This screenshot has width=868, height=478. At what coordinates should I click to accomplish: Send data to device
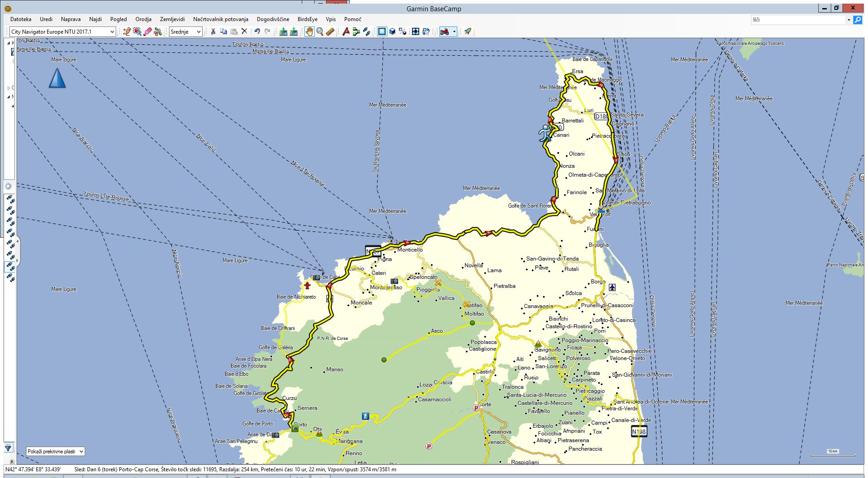283,31
